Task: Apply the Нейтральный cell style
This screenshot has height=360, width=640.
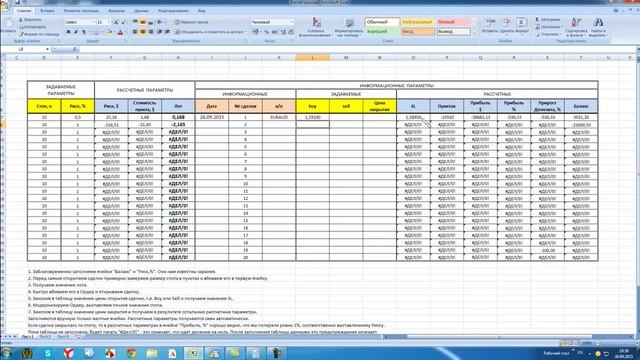Action: point(418,22)
